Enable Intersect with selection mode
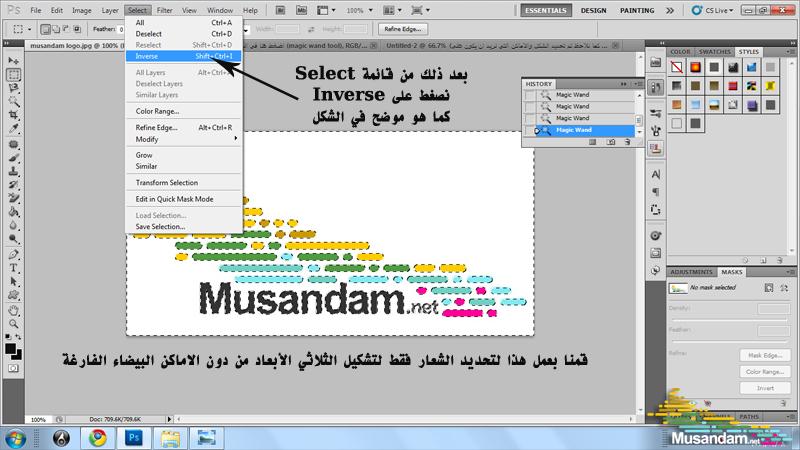 pos(77,30)
